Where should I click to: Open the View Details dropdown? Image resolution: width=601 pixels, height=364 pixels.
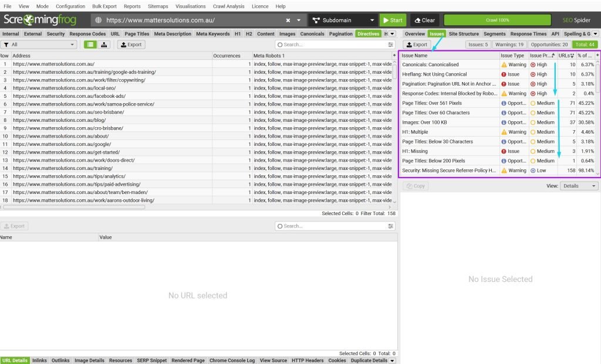coord(579,186)
